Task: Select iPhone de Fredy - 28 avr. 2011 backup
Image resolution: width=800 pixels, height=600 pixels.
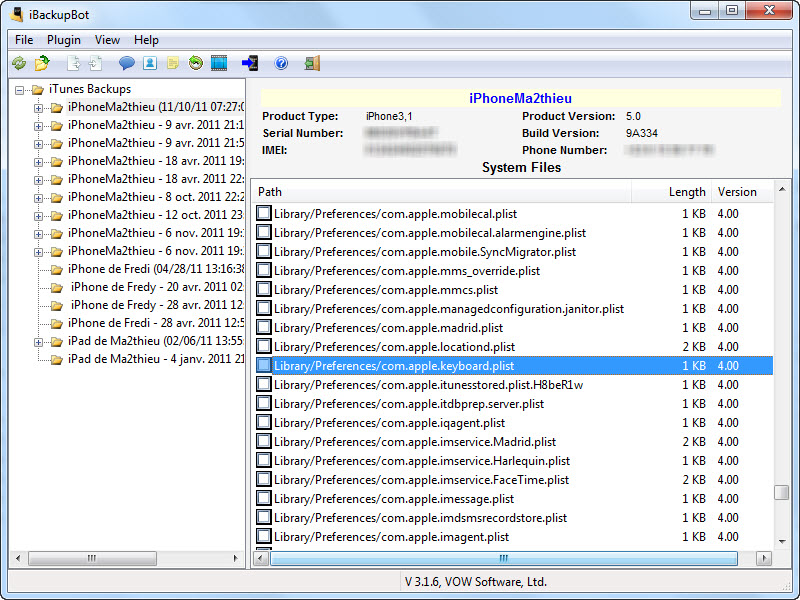Action: tap(157, 305)
